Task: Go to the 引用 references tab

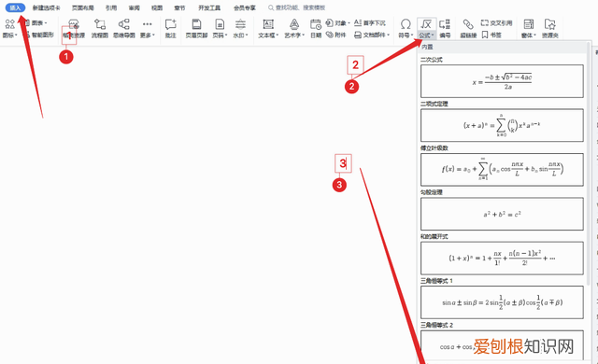Action: 111,7
